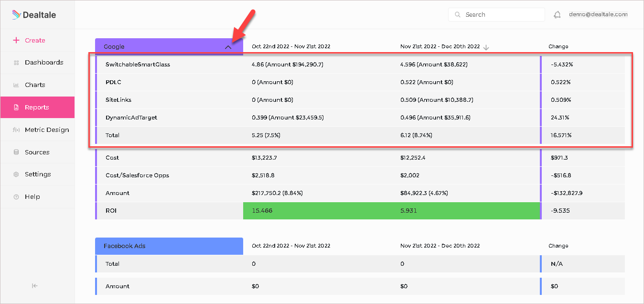644x304 pixels.
Task: Click value 4.86 (Amount $194,290.7)
Action: tap(287, 65)
